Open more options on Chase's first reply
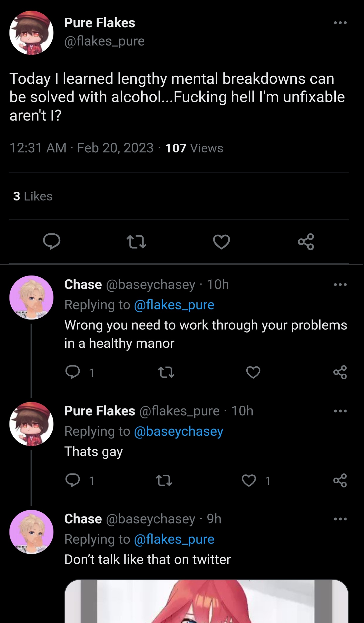The width and height of the screenshot is (364, 623). tap(340, 285)
